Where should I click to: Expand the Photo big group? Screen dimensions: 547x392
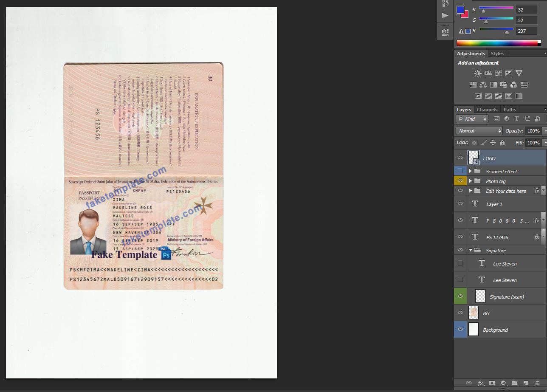click(x=470, y=181)
